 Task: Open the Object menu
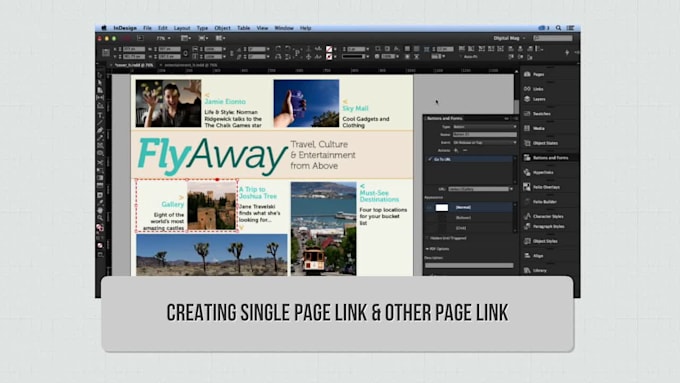(x=222, y=28)
